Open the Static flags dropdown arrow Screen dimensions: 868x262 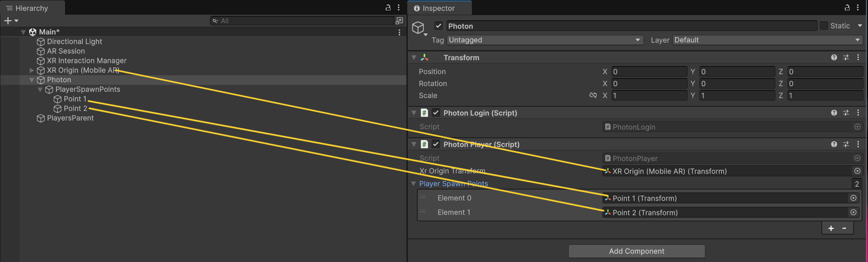860,25
